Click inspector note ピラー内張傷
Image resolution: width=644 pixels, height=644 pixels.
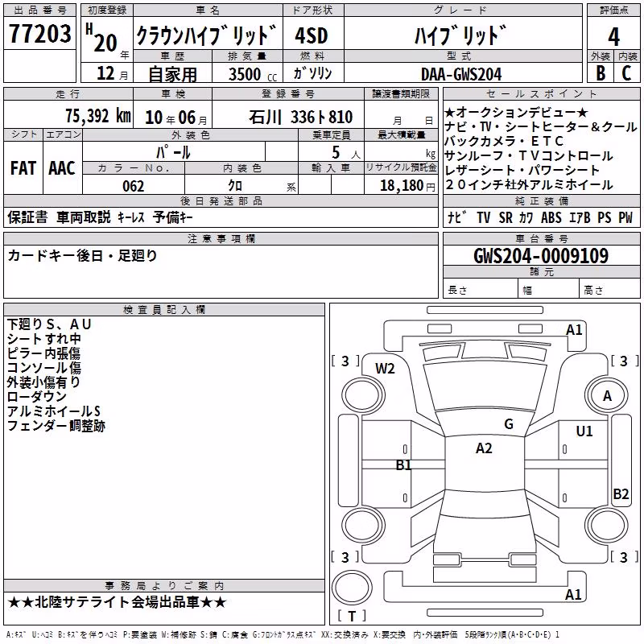[x=43, y=353]
